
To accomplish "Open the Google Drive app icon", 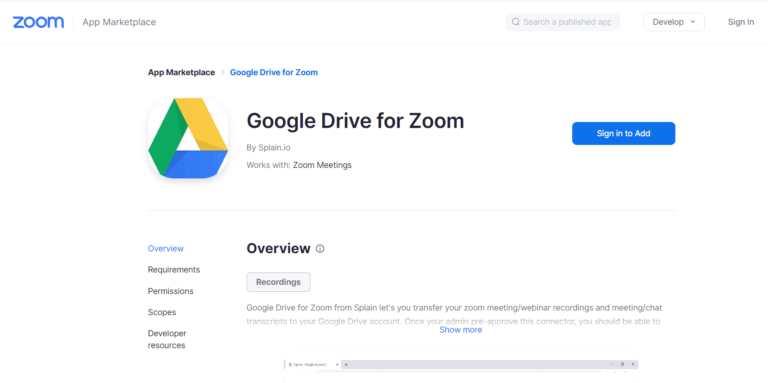I will (188, 138).
